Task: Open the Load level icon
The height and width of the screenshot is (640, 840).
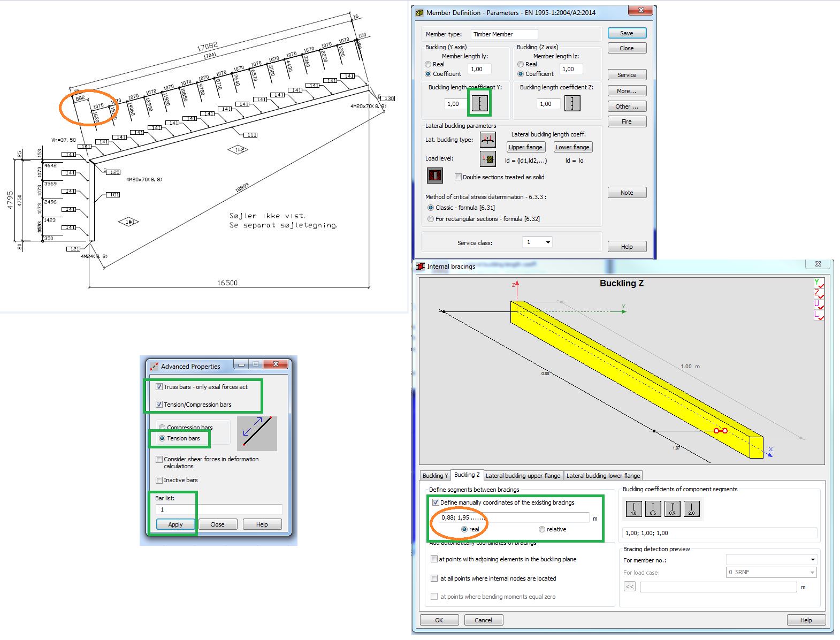Action: coord(487,159)
